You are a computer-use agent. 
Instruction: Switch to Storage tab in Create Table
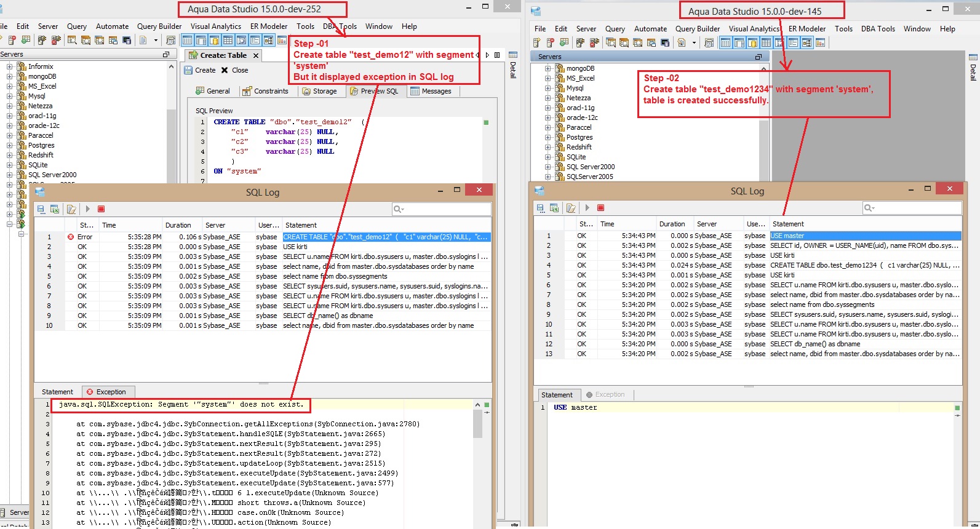320,91
